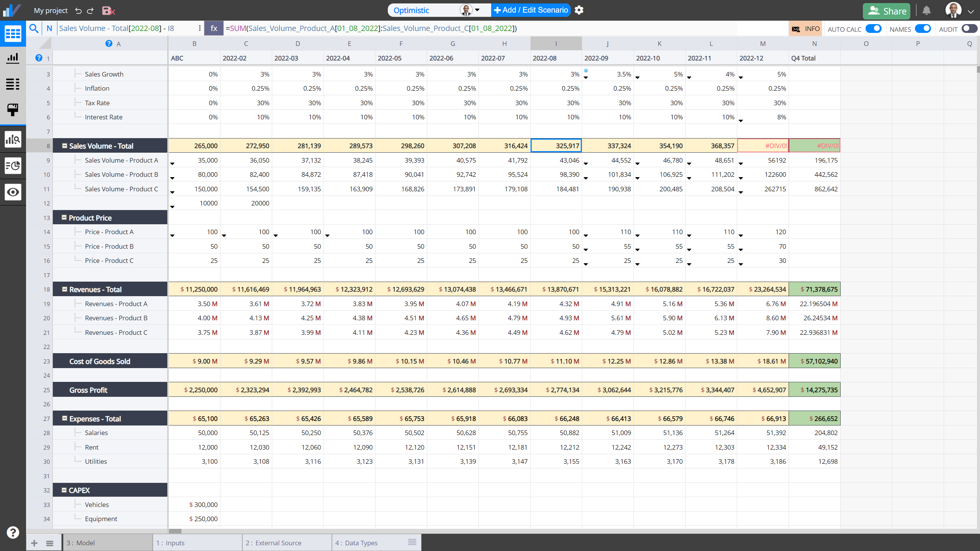
Task: Click the magnifier search icon
Action: (34, 28)
